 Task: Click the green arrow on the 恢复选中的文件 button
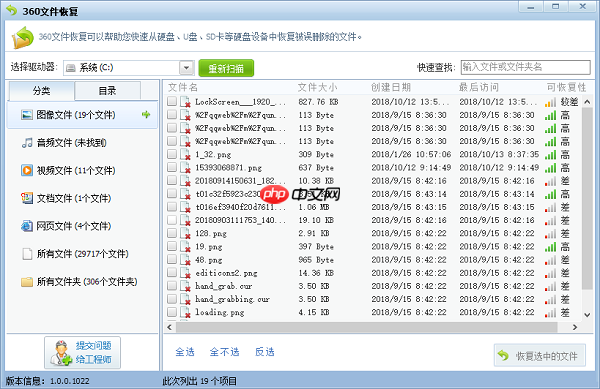[503, 356]
